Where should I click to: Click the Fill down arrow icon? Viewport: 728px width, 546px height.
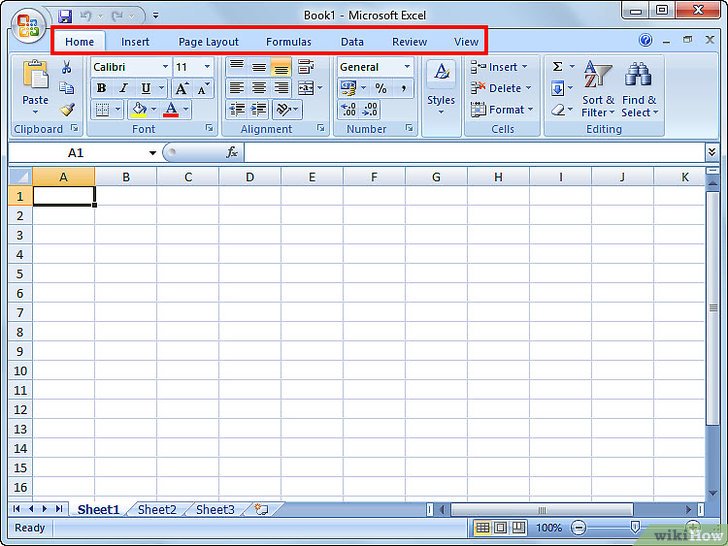tap(558, 88)
